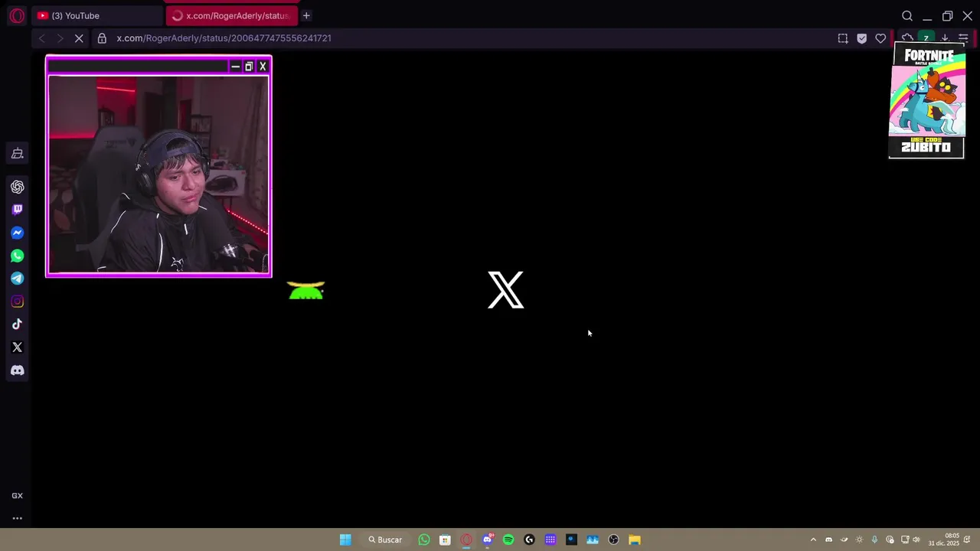
Task: Open the ad blocker shield settings
Action: [862, 38]
